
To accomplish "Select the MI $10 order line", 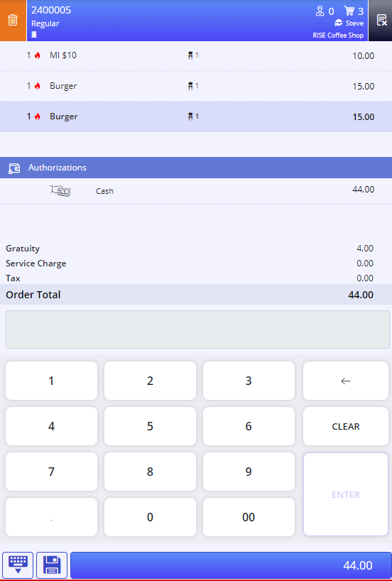I will coord(196,55).
